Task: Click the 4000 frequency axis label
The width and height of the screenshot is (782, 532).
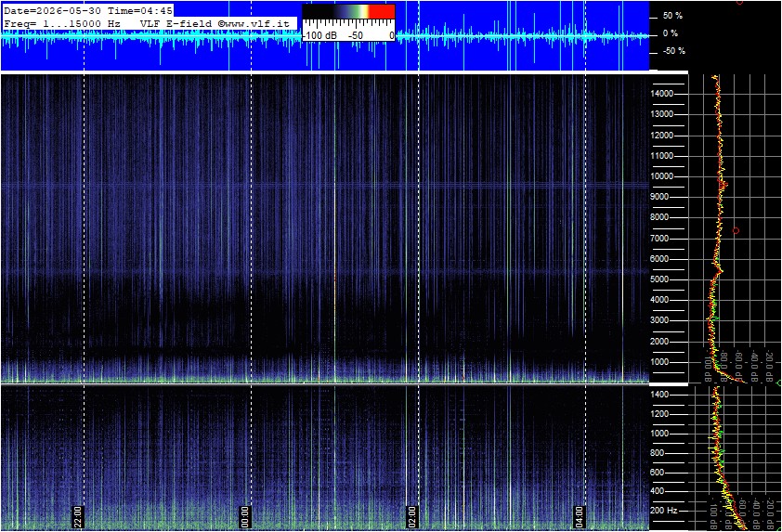Action: 659,300
